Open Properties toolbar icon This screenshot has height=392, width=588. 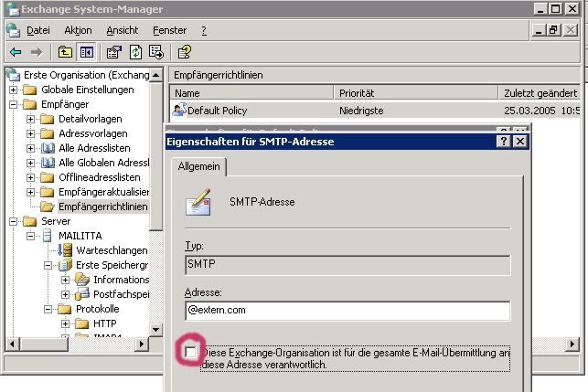114,52
